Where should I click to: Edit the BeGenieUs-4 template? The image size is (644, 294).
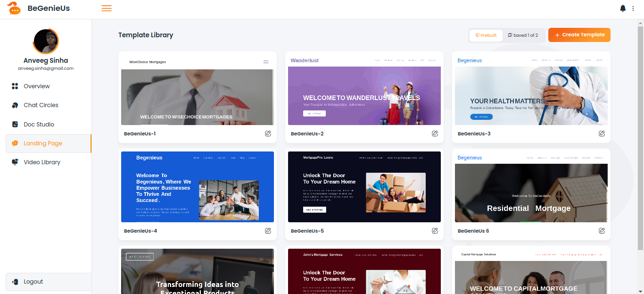(x=268, y=231)
